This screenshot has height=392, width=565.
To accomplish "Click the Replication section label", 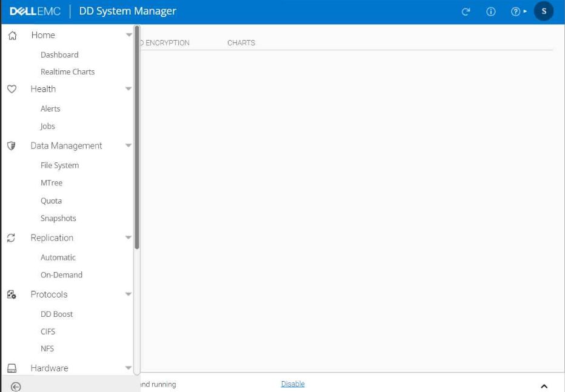I will (52, 238).
